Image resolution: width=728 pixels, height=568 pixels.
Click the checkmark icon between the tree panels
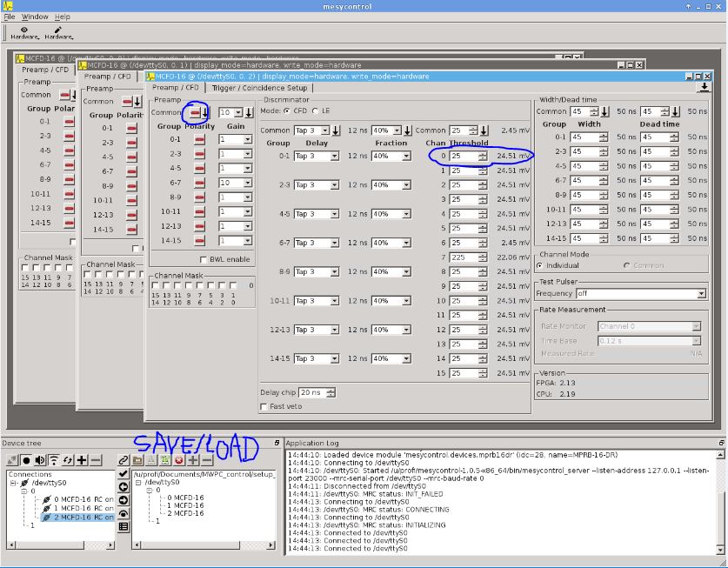[123, 474]
